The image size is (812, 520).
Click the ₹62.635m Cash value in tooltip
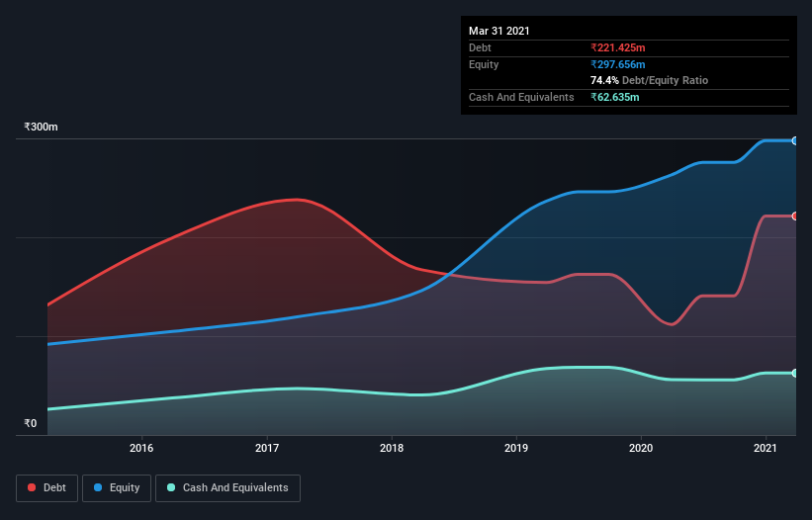pyautogui.click(x=615, y=97)
